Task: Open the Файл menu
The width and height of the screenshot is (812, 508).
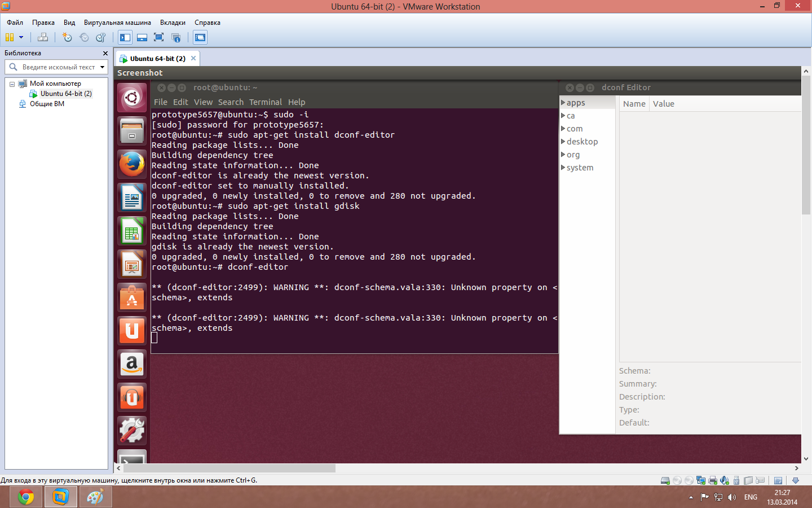Action: pyautogui.click(x=15, y=23)
